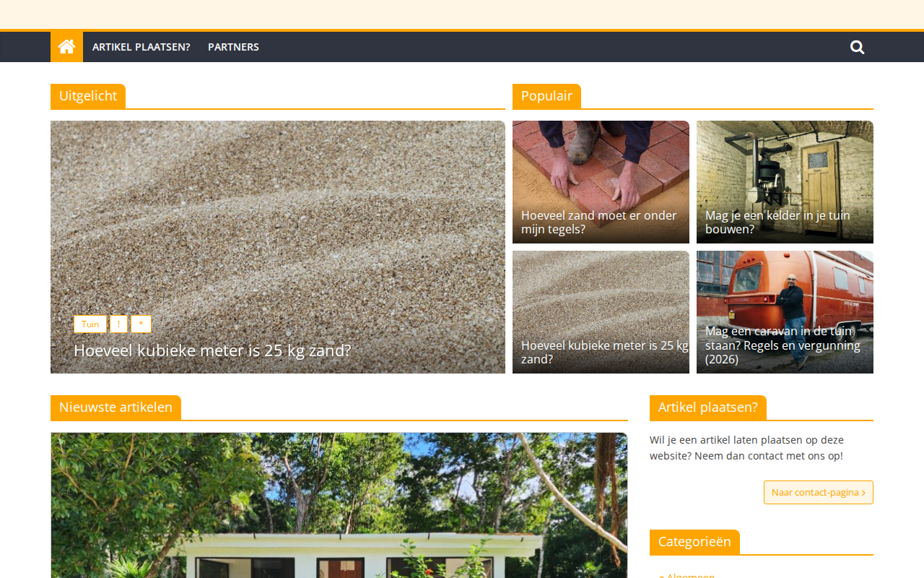Select the Tuin category tag
924x578 pixels.
[90, 324]
